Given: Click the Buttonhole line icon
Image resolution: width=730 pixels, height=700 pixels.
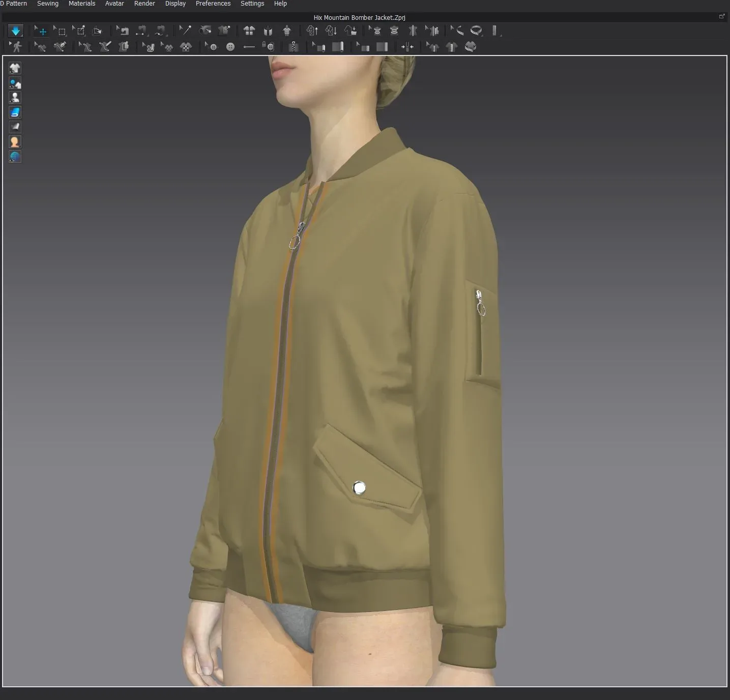Looking at the screenshot, I should point(249,47).
